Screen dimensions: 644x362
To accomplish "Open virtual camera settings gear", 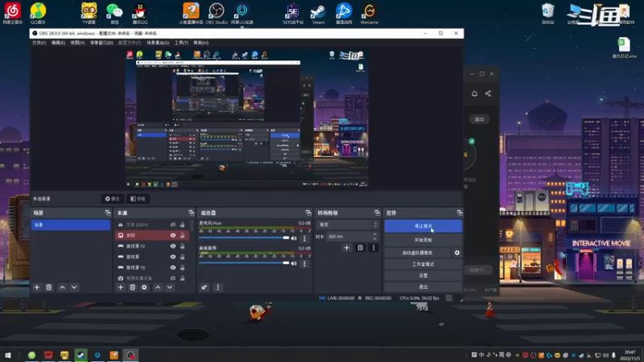I will click(x=457, y=253).
